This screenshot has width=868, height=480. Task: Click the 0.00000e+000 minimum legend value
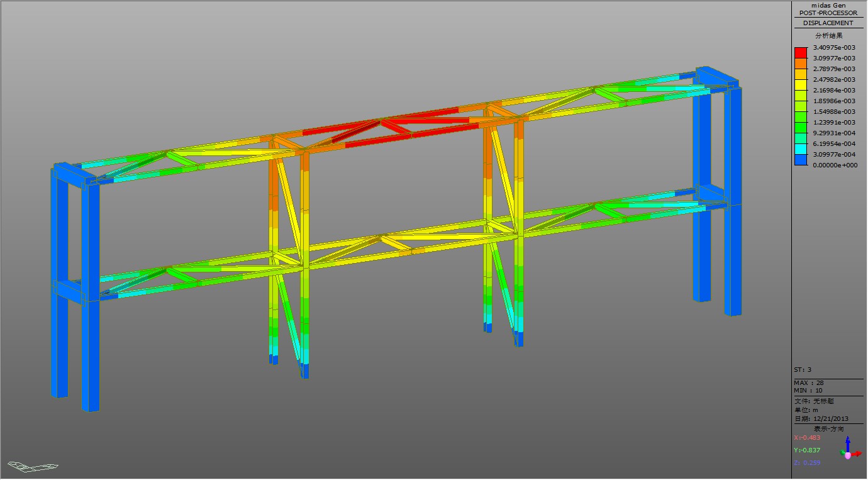(x=834, y=165)
